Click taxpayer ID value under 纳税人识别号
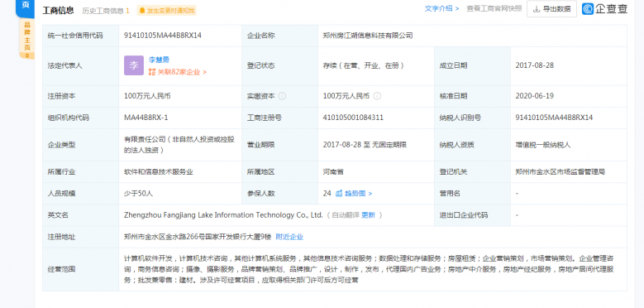Screen dimensions: 644x308 point(554,118)
